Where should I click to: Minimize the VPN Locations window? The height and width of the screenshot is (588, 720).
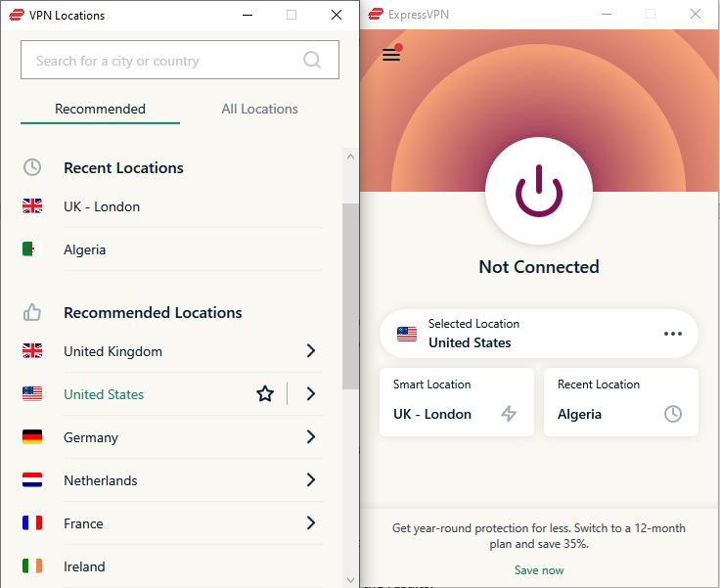[x=247, y=15]
